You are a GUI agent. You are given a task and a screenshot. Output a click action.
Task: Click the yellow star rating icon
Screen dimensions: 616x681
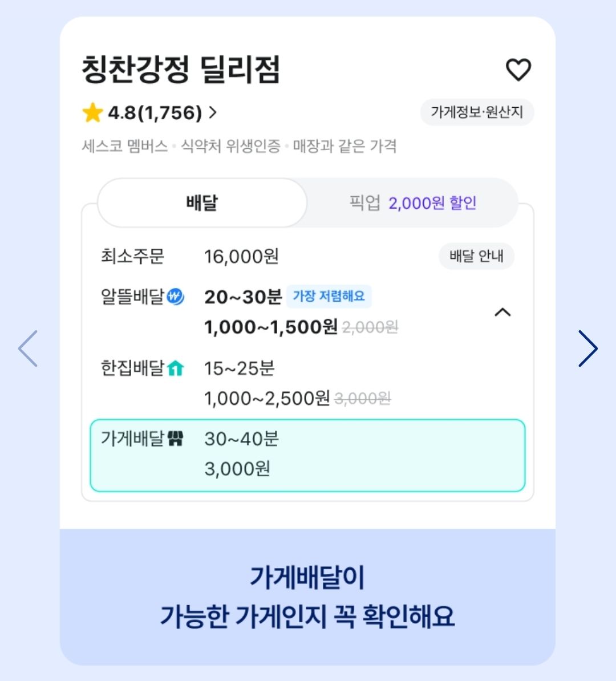tap(92, 113)
